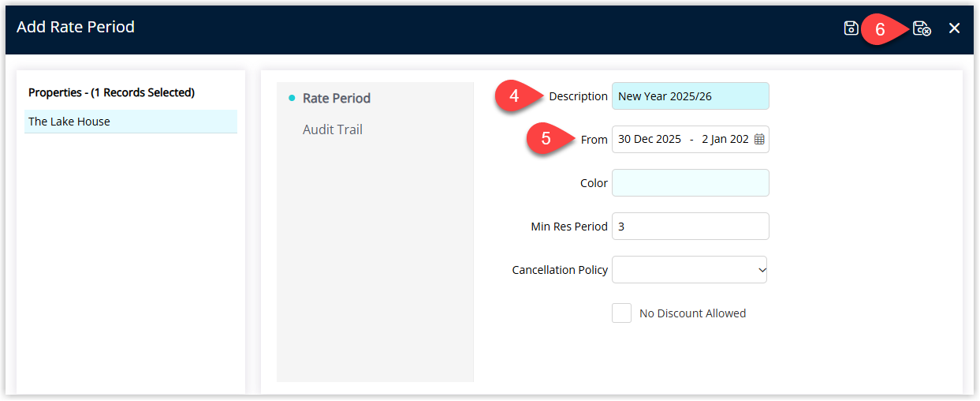
Task: Click the No Discount Allowed label
Action: click(692, 313)
